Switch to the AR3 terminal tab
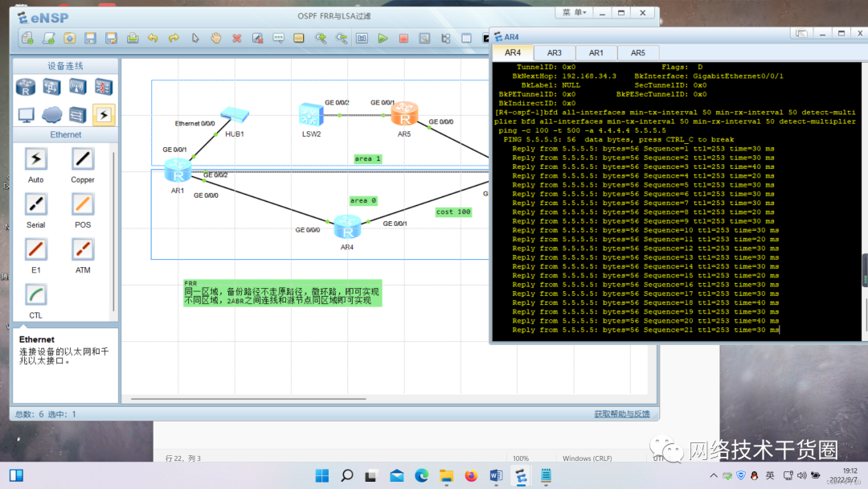The height and width of the screenshot is (489, 868). (554, 52)
